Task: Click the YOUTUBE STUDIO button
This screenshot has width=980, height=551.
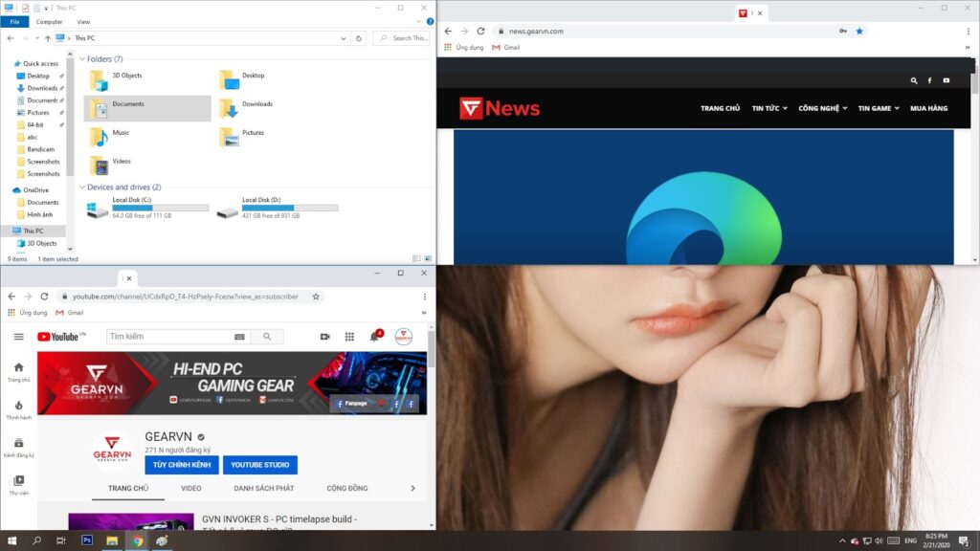Action: coord(260,465)
